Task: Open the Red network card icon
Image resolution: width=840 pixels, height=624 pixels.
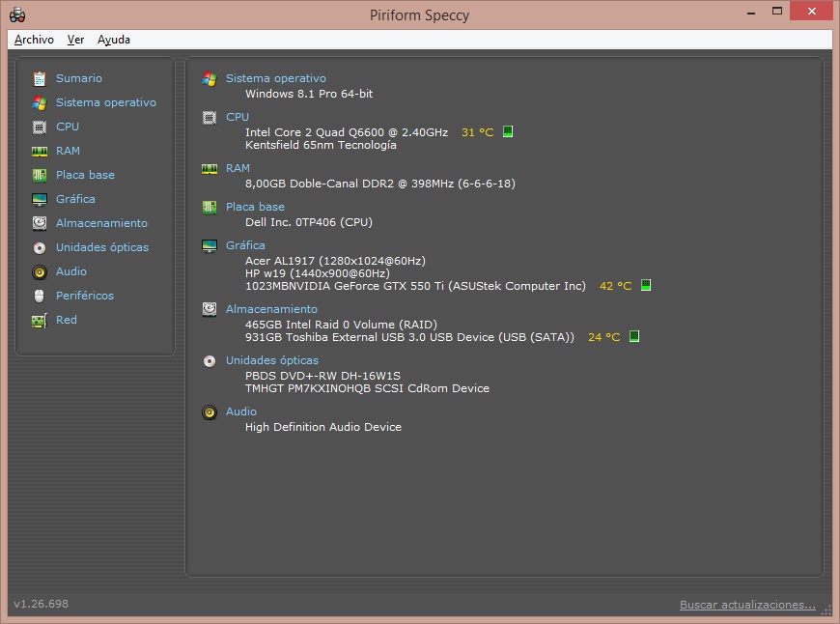Action: pyautogui.click(x=40, y=320)
